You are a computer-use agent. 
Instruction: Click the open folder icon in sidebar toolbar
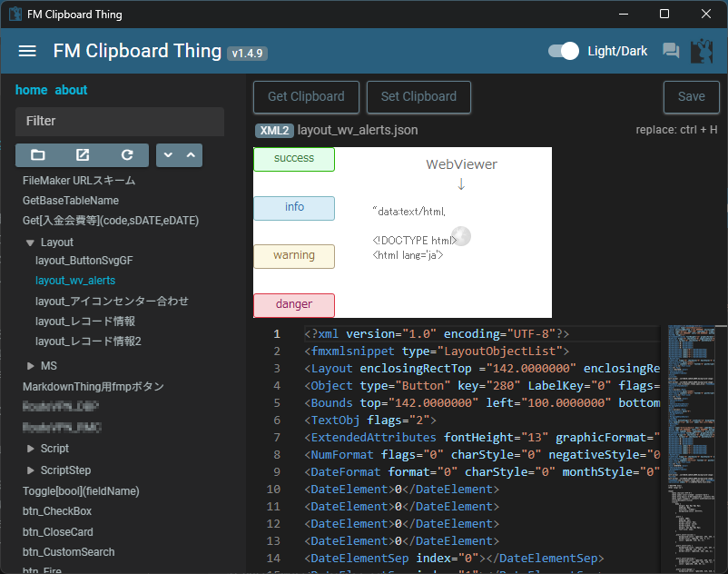38,155
